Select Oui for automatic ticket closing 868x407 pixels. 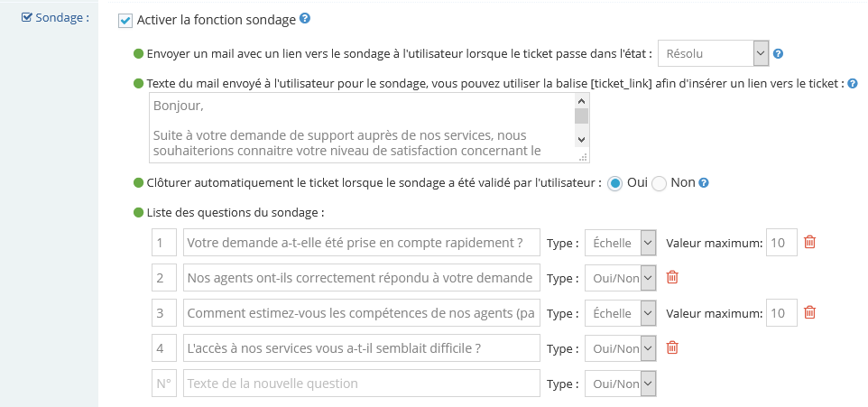(x=614, y=183)
